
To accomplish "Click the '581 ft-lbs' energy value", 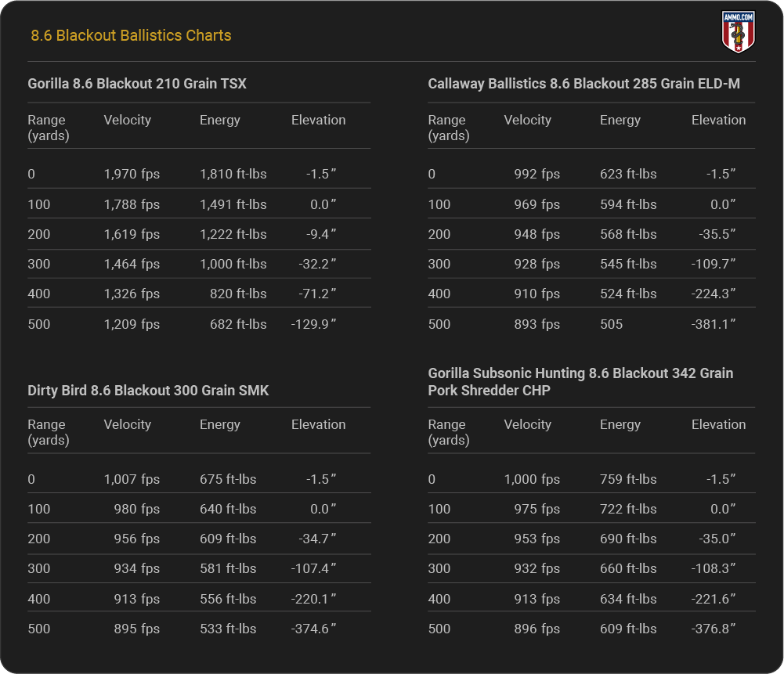I will 228,568.
